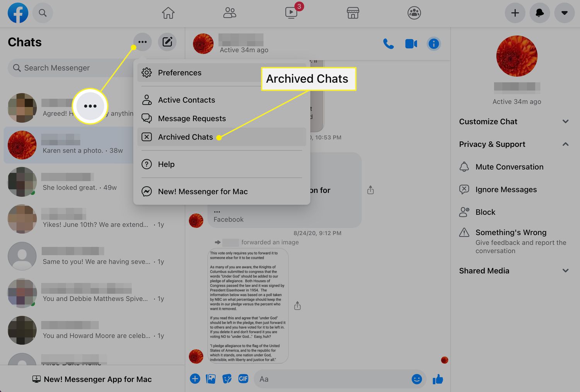This screenshot has height=392, width=580.
Task: Expand the Customize Chat section
Action: (514, 121)
